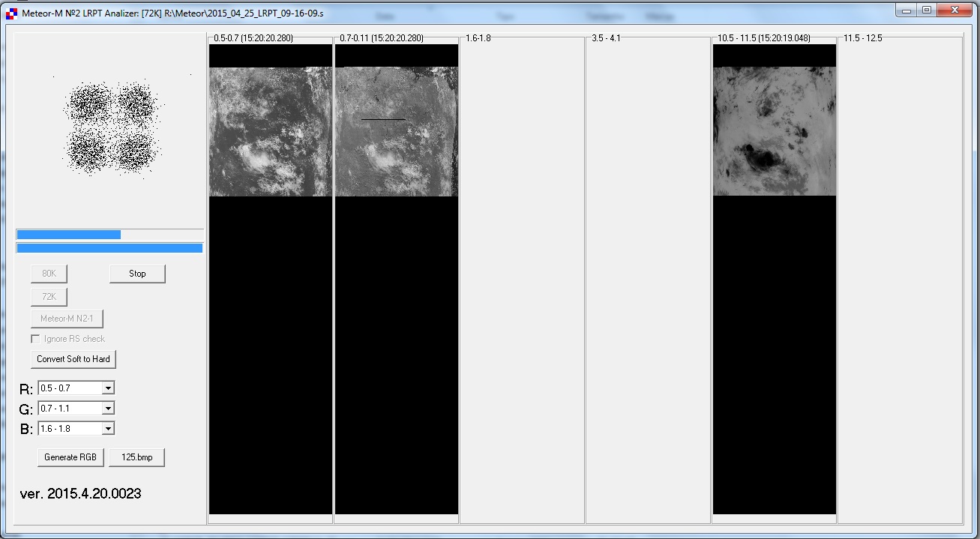Click Convert Soft to Hard
The height and width of the screenshot is (539, 980).
[73, 359]
